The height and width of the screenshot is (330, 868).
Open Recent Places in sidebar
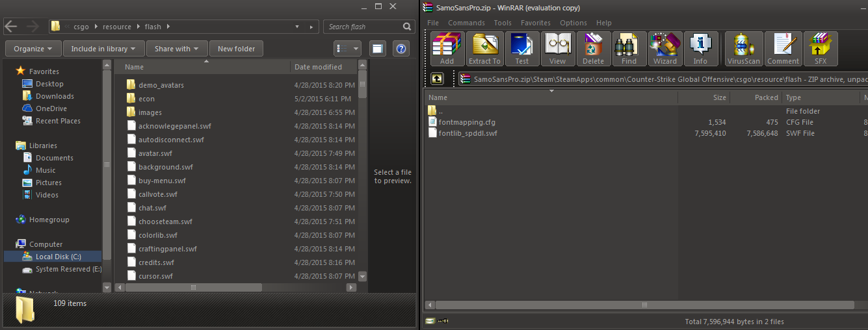coord(58,121)
